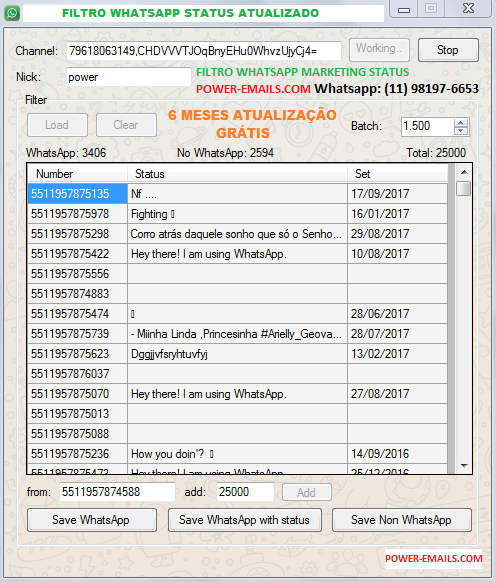Image resolution: width=496 pixels, height=582 pixels.
Task: Click the Stop button
Action: (448, 50)
